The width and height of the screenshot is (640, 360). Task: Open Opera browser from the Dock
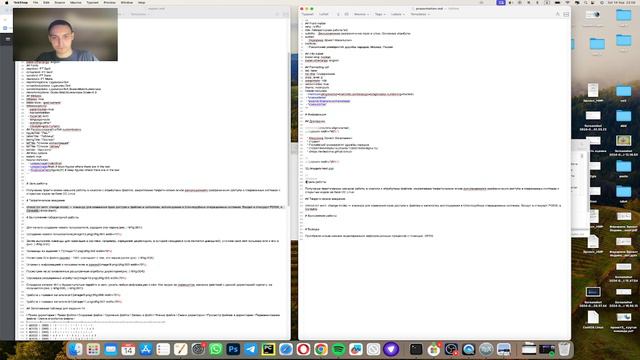point(303,349)
